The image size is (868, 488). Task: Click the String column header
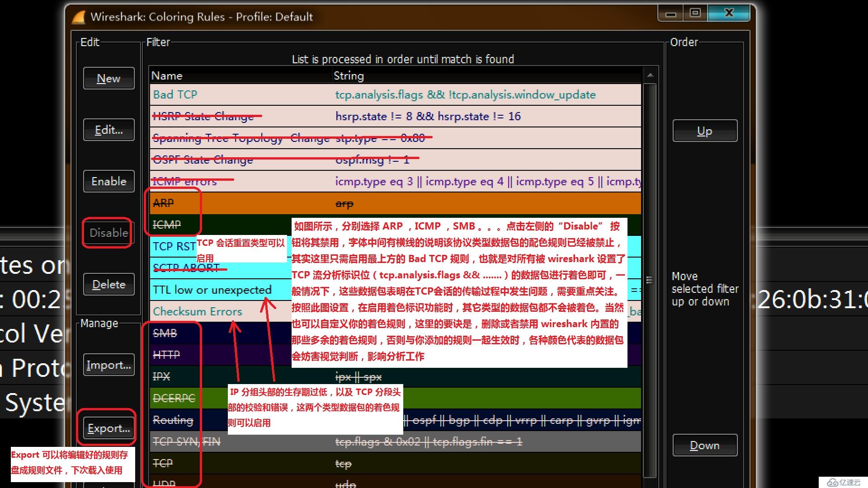click(486, 76)
